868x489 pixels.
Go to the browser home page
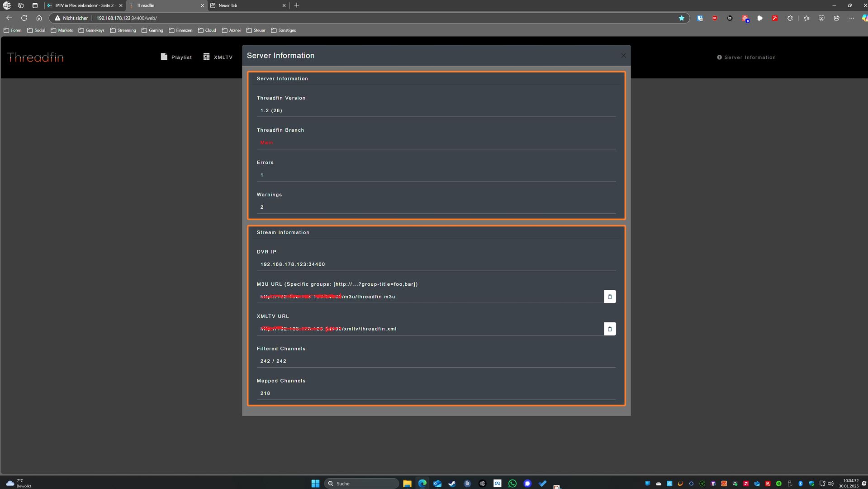pos(39,18)
